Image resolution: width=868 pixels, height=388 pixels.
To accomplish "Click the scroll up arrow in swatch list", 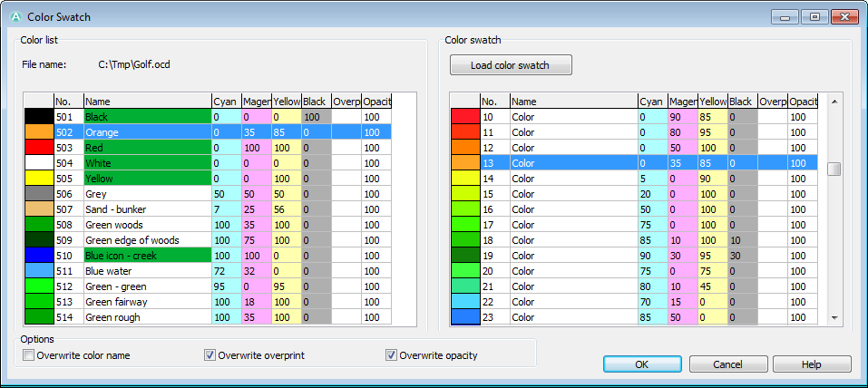I will click(834, 102).
